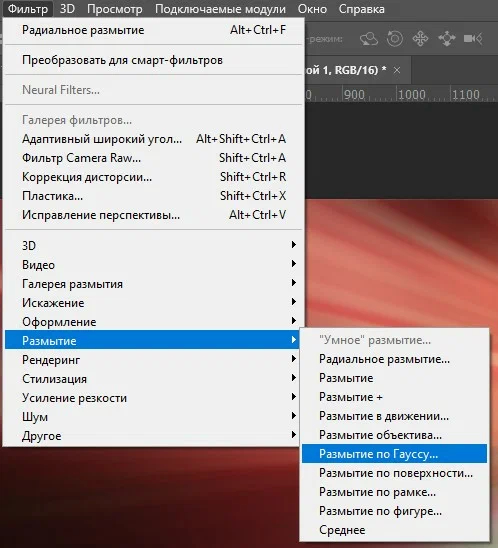Expand the Галерея размытия submenu
The height and width of the screenshot is (548, 498).
[152, 284]
